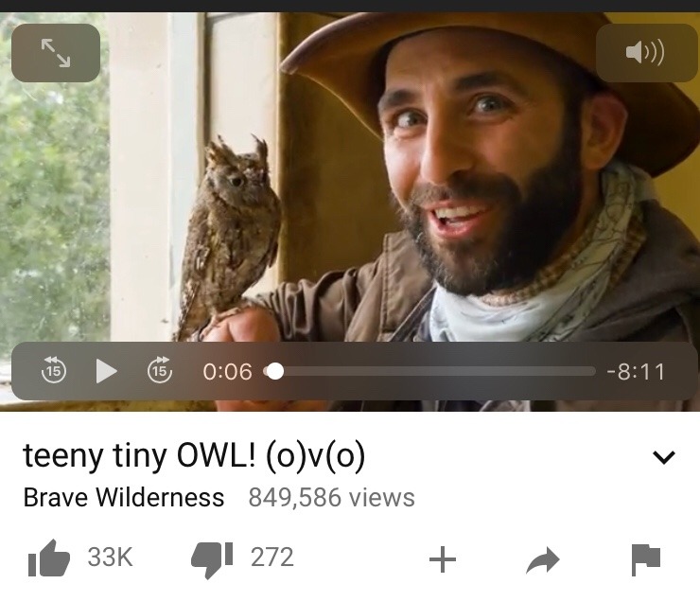Like the video with thumbs up icon
The height and width of the screenshot is (602, 700).
coord(48,558)
